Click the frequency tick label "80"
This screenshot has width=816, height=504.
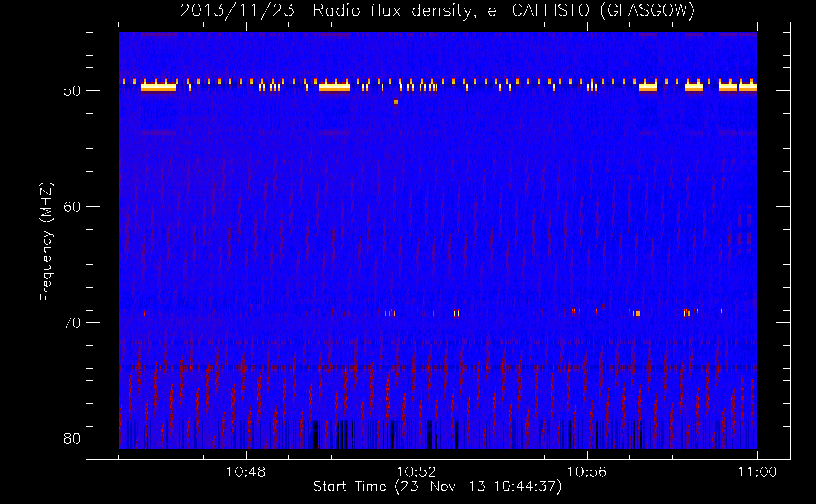pyautogui.click(x=73, y=438)
